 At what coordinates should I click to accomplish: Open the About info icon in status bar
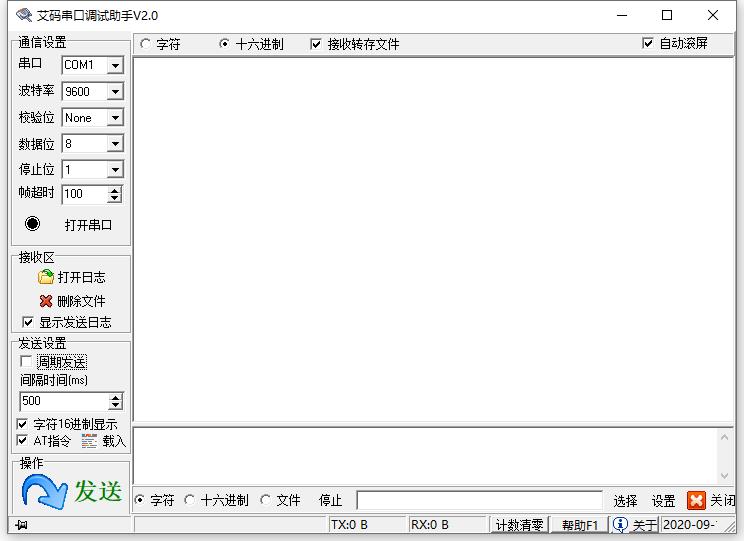tap(620, 525)
